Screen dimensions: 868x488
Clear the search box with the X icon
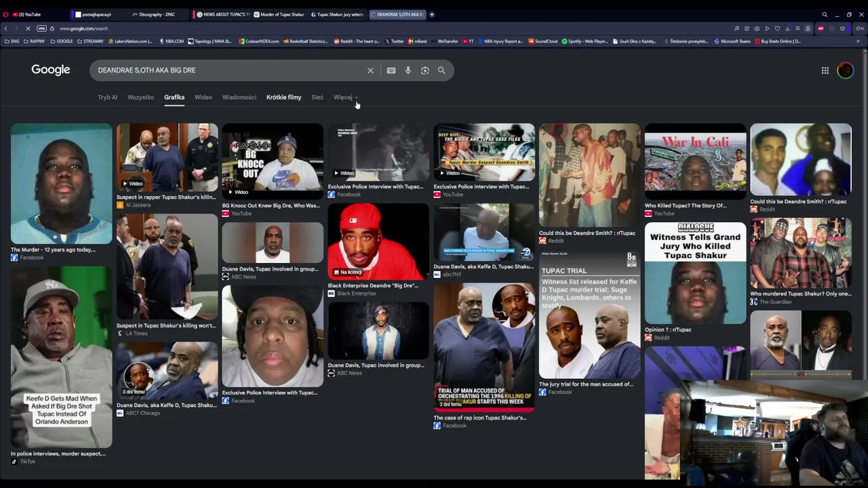pos(370,70)
